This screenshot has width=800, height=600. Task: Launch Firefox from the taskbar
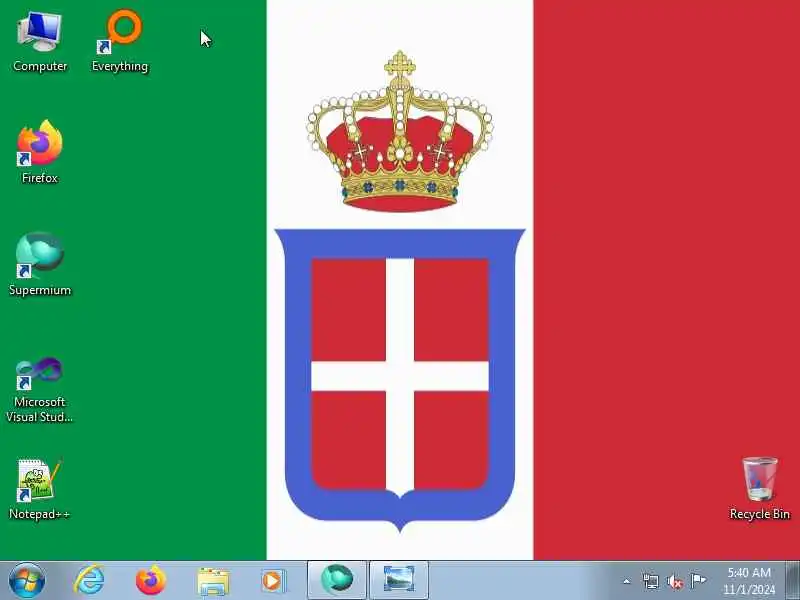pyautogui.click(x=151, y=581)
